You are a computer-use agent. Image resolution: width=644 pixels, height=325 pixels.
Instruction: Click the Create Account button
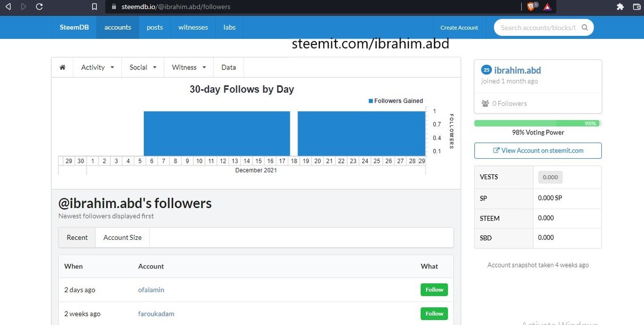[459, 28]
